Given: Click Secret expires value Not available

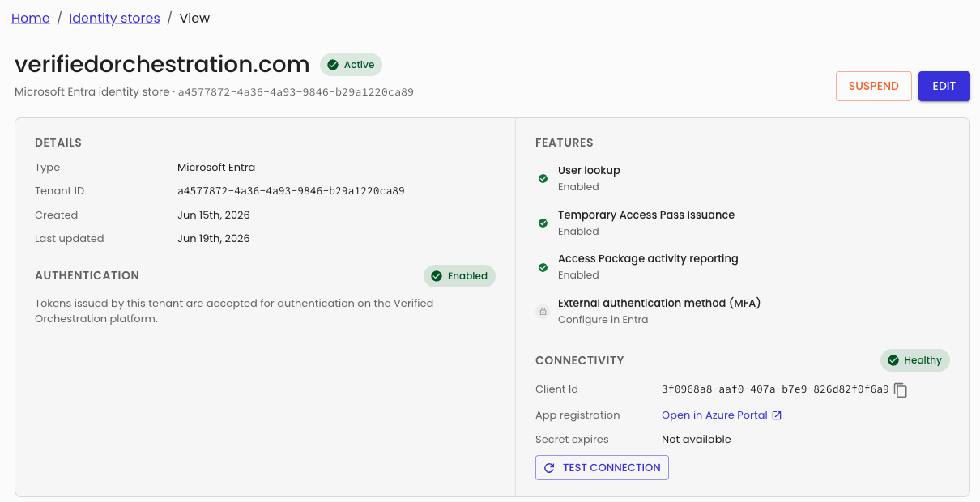Looking at the screenshot, I should click(697, 440).
